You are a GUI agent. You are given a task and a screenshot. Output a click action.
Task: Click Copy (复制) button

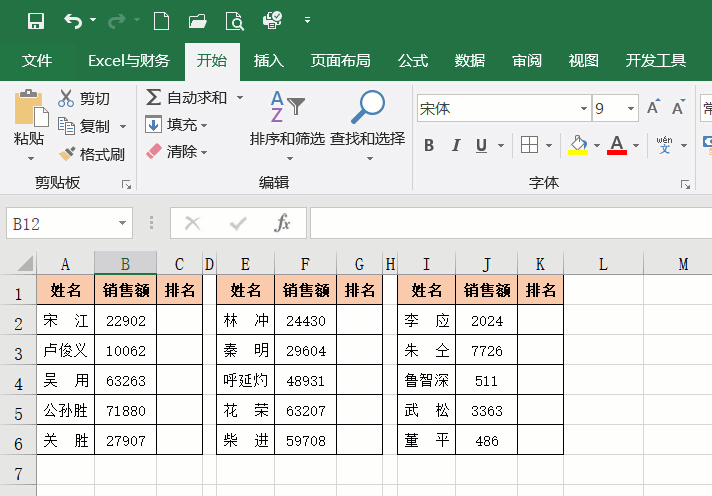84,126
